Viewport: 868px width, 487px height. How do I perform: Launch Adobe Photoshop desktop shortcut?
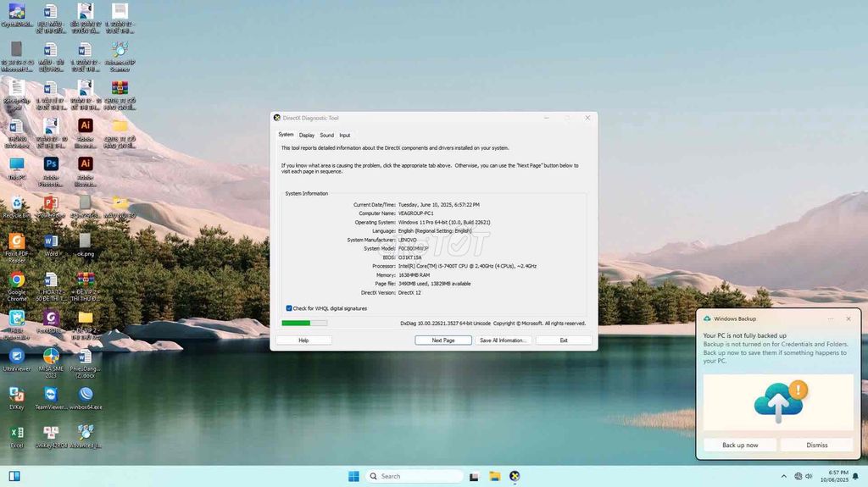tap(51, 170)
